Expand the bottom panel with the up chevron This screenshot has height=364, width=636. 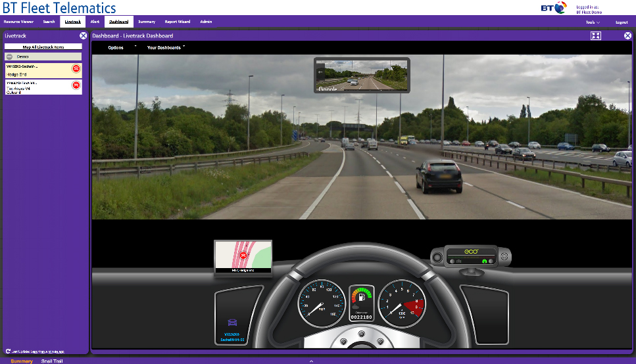click(311, 361)
